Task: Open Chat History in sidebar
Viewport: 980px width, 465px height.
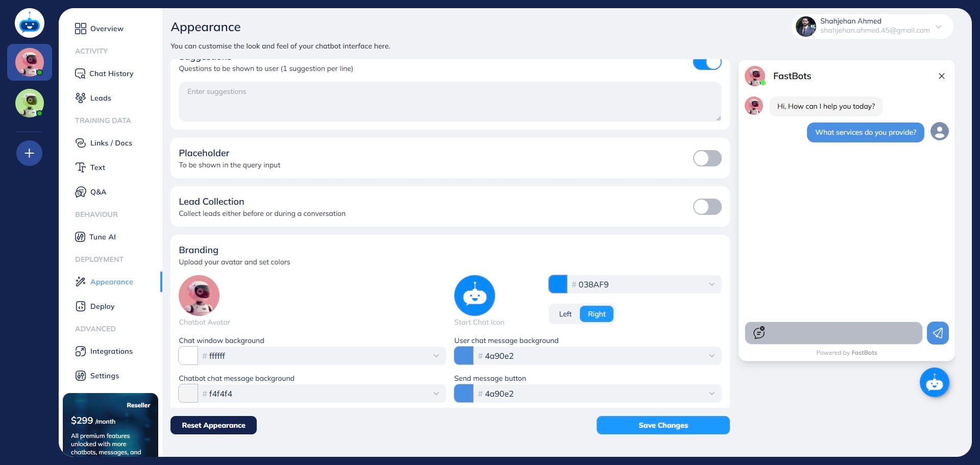Action: click(x=111, y=74)
